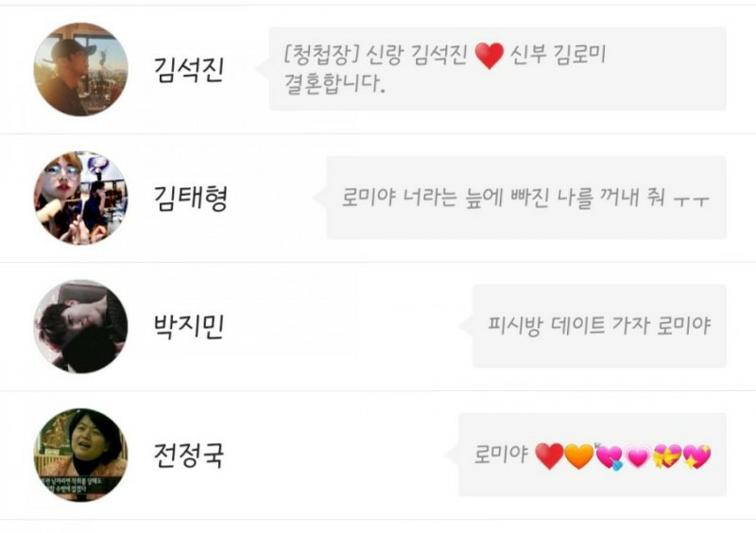Click the last sparkling heart emoji
This screenshot has height=533, width=756.
coord(696,456)
